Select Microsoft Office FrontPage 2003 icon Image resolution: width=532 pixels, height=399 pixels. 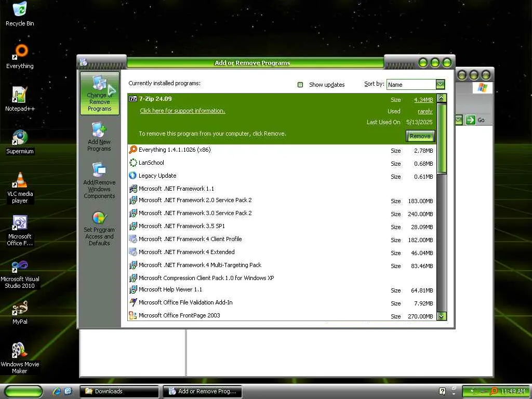133,315
